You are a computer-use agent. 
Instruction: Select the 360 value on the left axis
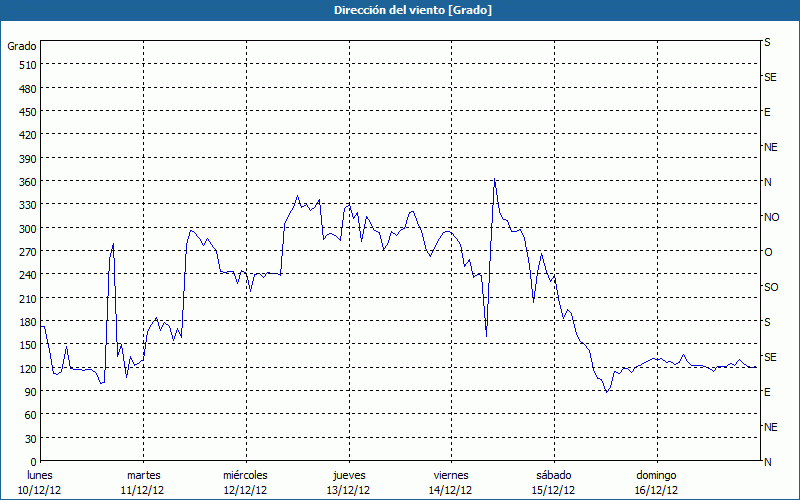click(26, 182)
